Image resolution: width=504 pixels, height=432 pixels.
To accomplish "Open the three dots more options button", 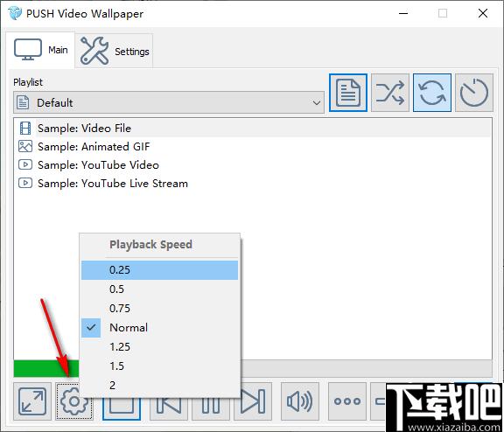I will (347, 401).
